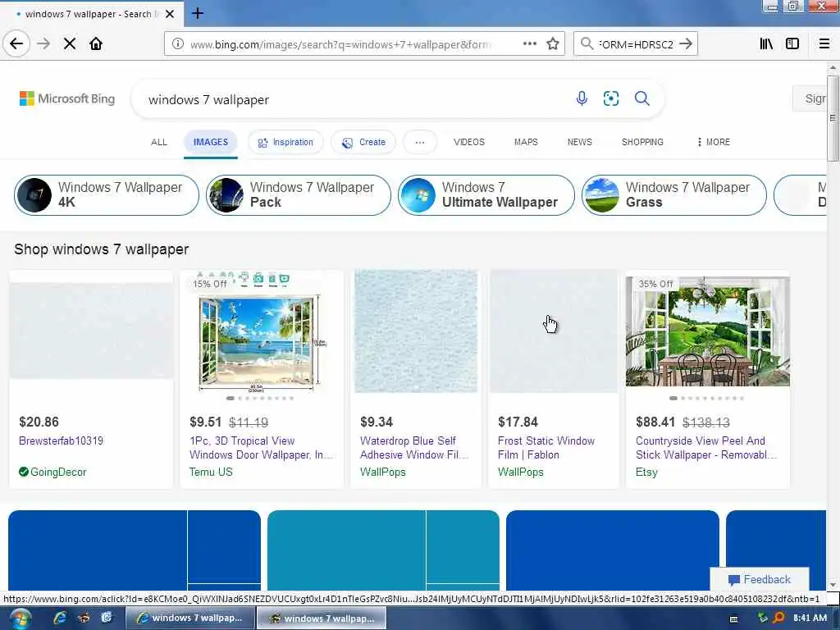This screenshot has width=840, height=630.
Task: Open Frost Static Window Film Fablon link
Action: click(546, 448)
